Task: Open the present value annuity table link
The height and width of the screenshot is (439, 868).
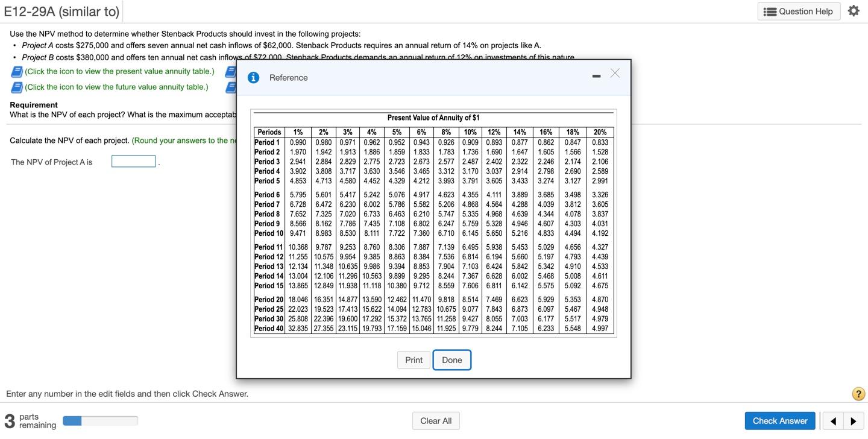Action: (119, 71)
